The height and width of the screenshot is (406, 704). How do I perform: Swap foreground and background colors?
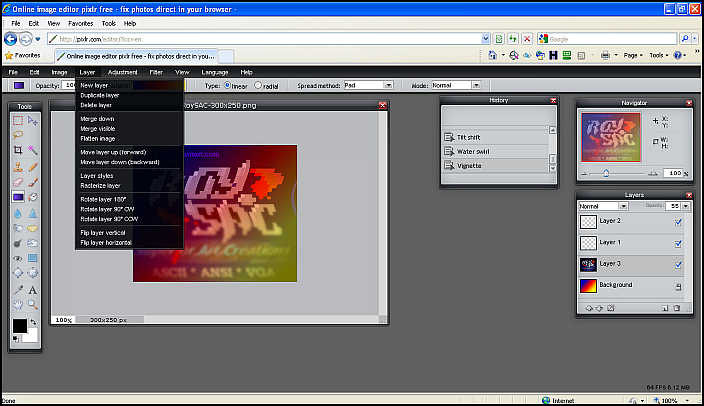[x=33, y=322]
